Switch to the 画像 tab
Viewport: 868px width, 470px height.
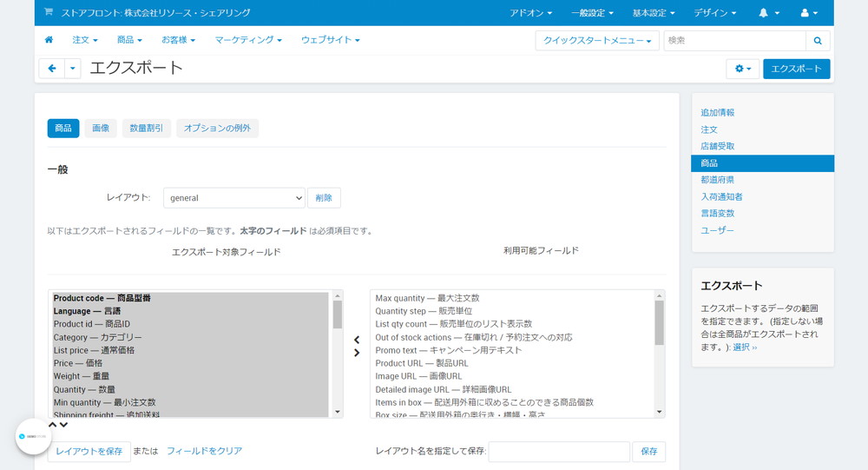[x=101, y=128]
